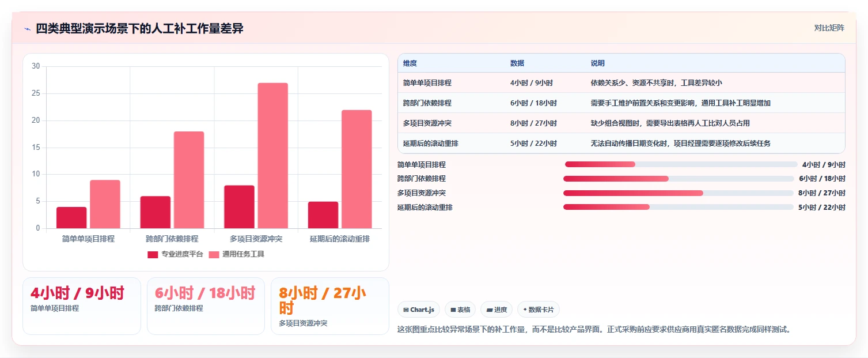Click the panel title 四类典型演示场景下的人工补工作量差异
Image resolution: width=868 pixels, height=358 pixels.
139,28
